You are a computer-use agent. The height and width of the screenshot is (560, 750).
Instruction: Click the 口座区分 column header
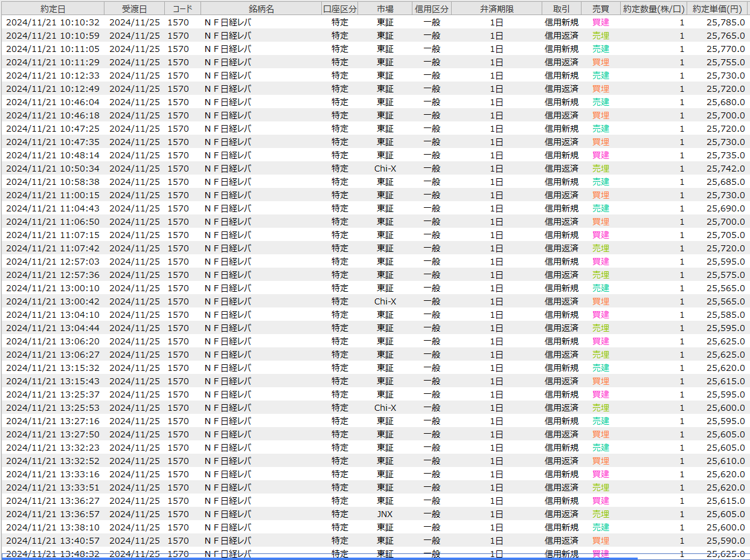[340, 9]
